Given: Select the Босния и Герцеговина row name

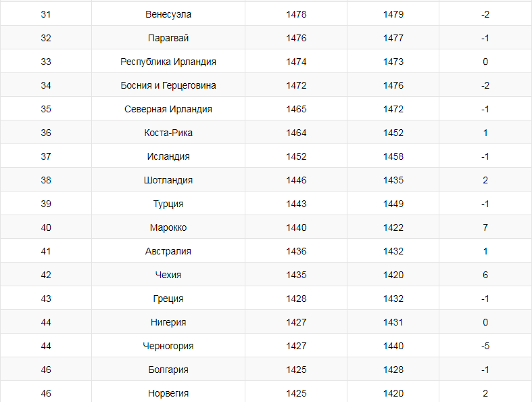Looking at the screenshot, I should click(168, 85).
